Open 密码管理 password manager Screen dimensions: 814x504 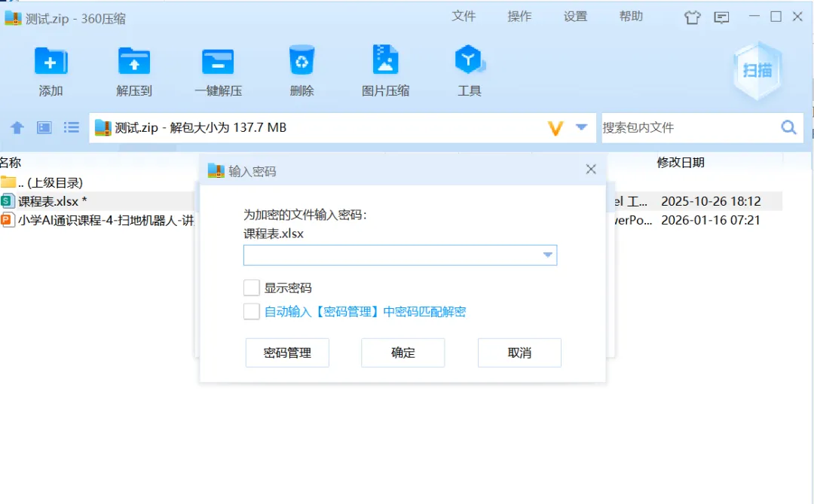[x=287, y=353]
